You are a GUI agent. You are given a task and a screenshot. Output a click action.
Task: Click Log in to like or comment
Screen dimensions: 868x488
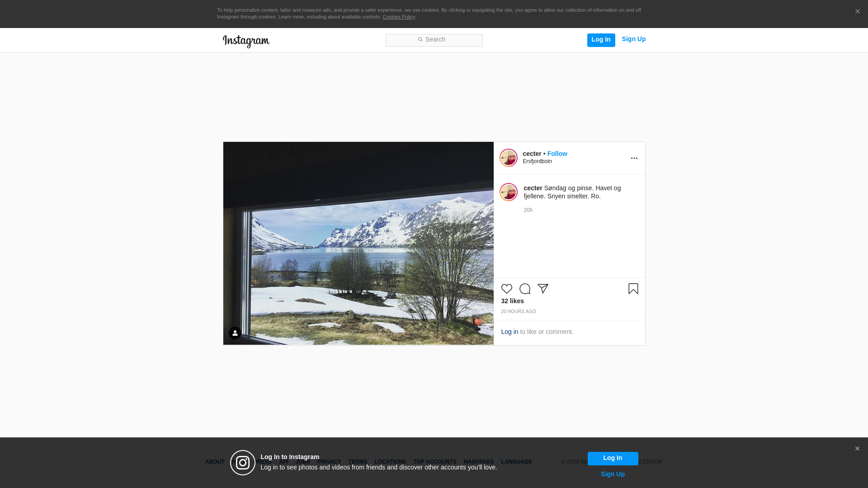click(509, 332)
